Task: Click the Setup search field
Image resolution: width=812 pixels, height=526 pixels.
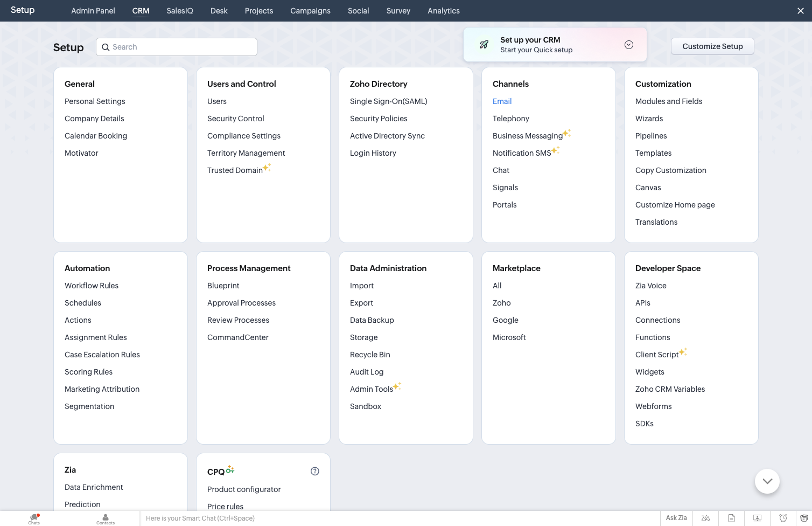Action: [177, 47]
